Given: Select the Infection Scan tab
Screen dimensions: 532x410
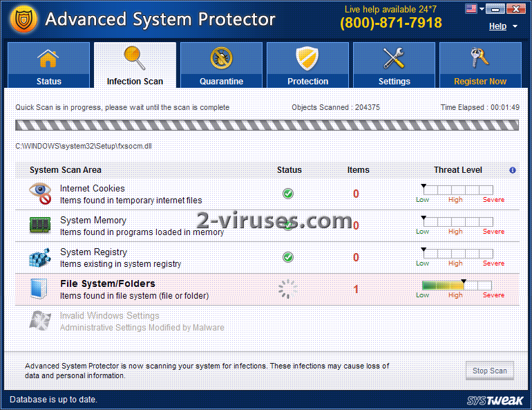Looking at the screenshot, I should [135, 65].
